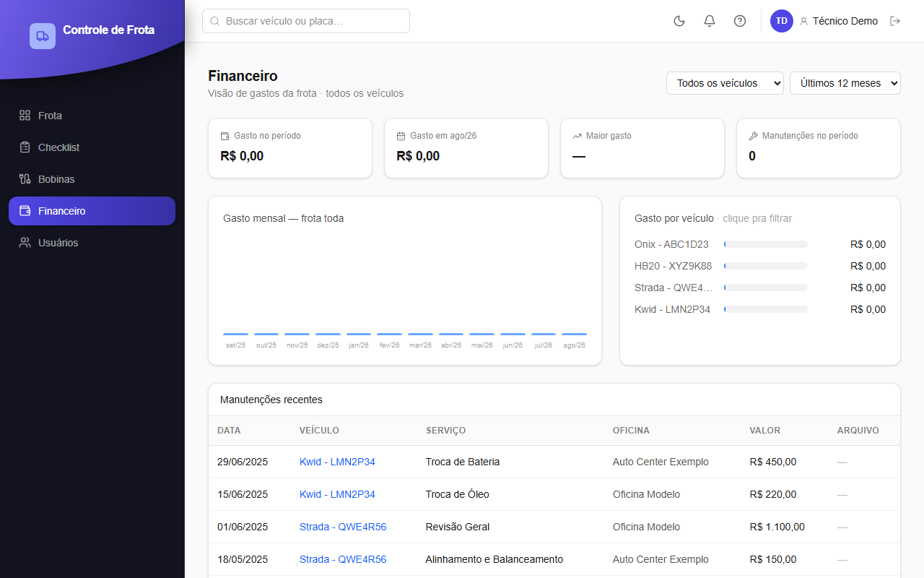
Task: Click Técnico Demo user name
Action: [x=845, y=21]
